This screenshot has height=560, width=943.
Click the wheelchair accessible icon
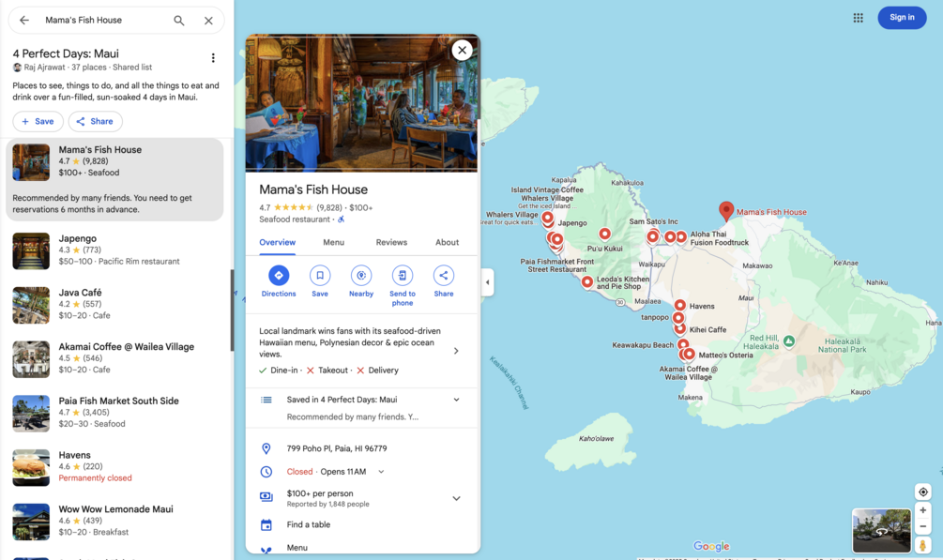pyautogui.click(x=341, y=219)
